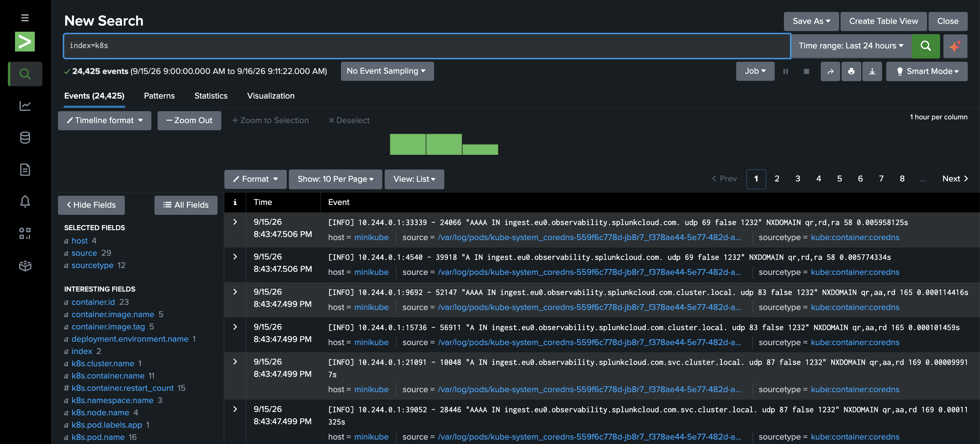Image resolution: width=980 pixels, height=444 pixels.
Task: Click the Zoom Out button
Action: click(x=189, y=120)
